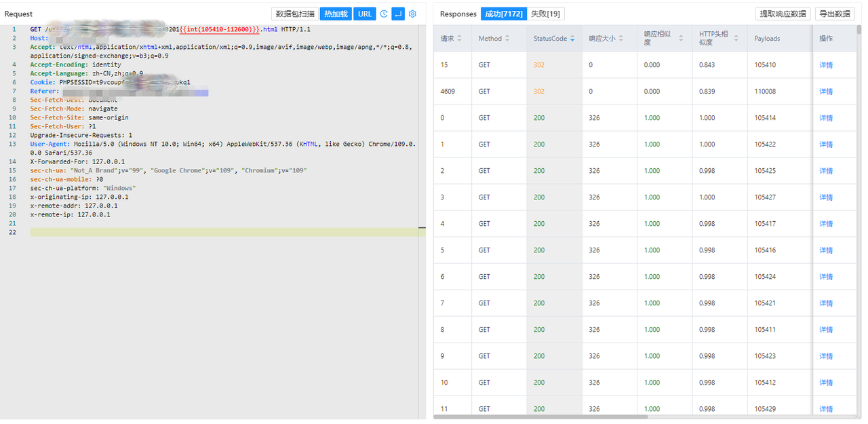Click the 热加载 button
Screen dimensions: 868x424
click(336, 14)
